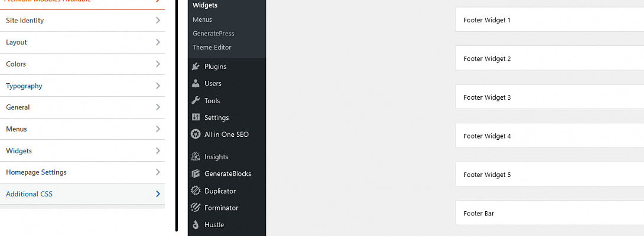Click the GenerateBlocks icon
Screen dimensions: 644x236
coord(196,173)
